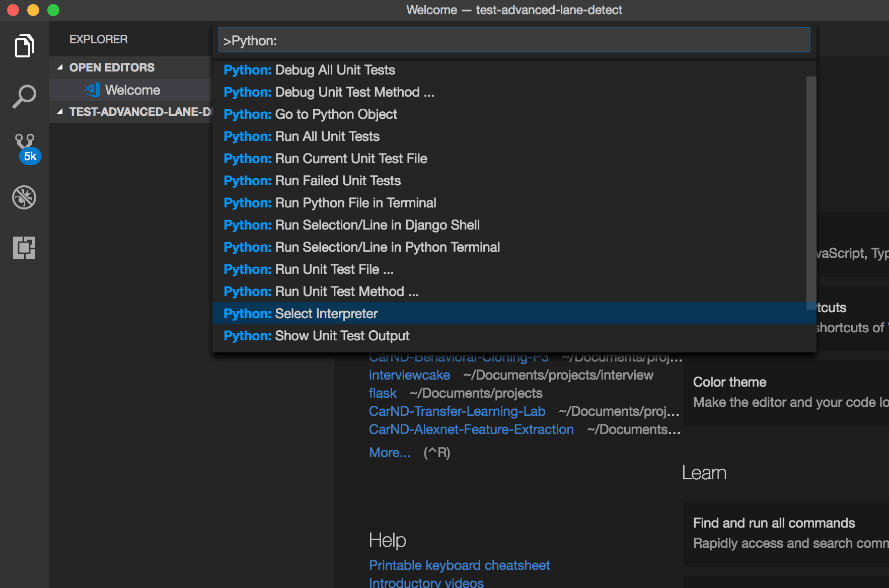
Task: Click the Color theme customize button
Action: pyautogui.click(x=785, y=392)
